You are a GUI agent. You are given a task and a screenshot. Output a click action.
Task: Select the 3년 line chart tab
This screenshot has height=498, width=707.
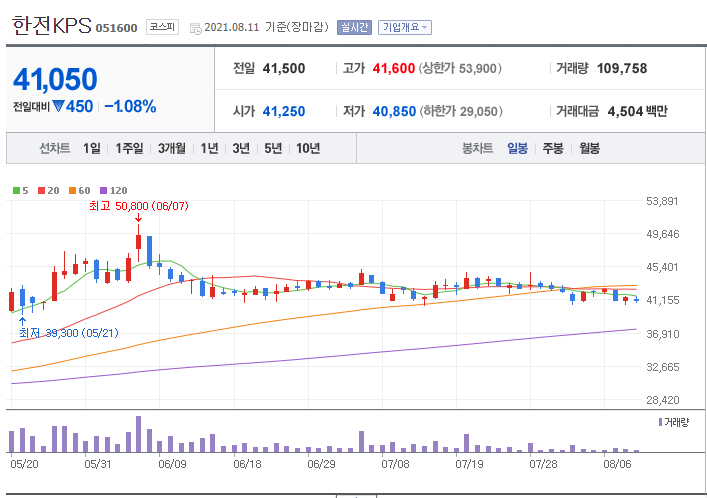pos(241,148)
